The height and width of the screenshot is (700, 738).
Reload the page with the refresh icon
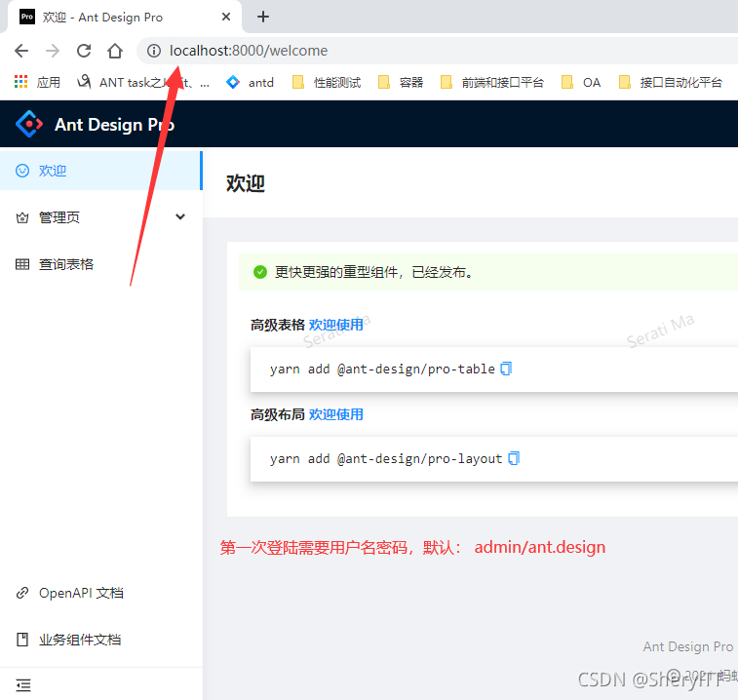(x=84, y=51)
